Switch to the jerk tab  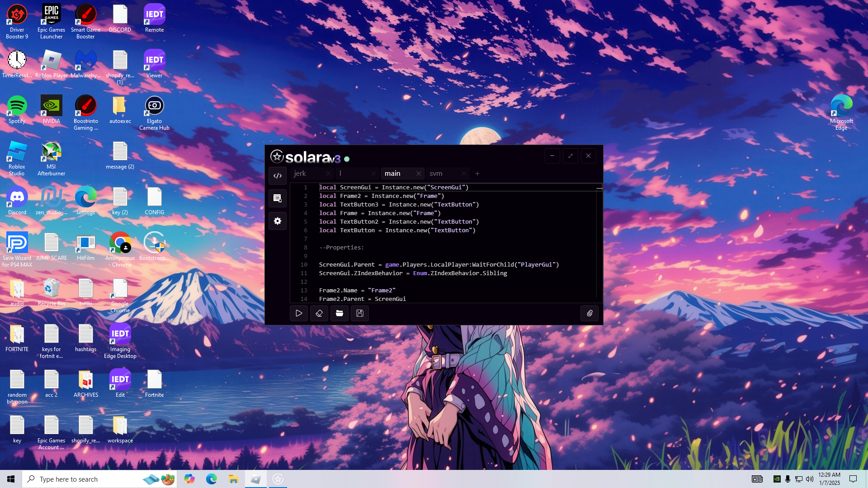(x=300, y=174)
